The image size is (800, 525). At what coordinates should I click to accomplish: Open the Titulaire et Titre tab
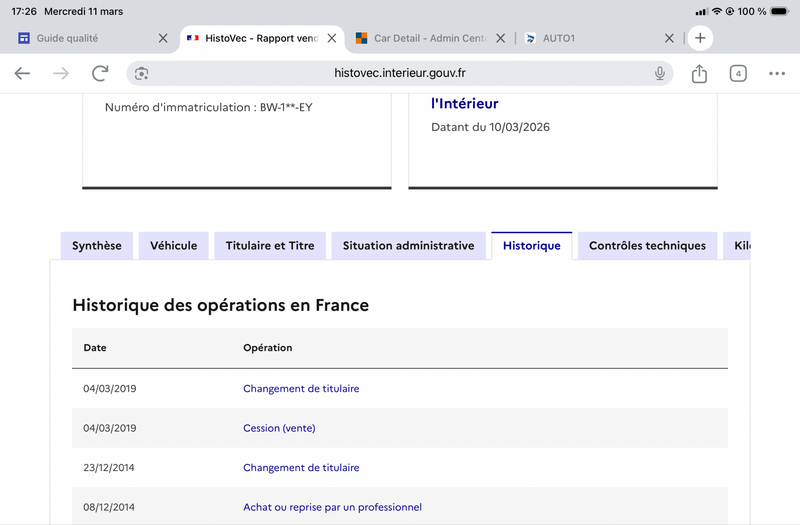pos(270,245)
